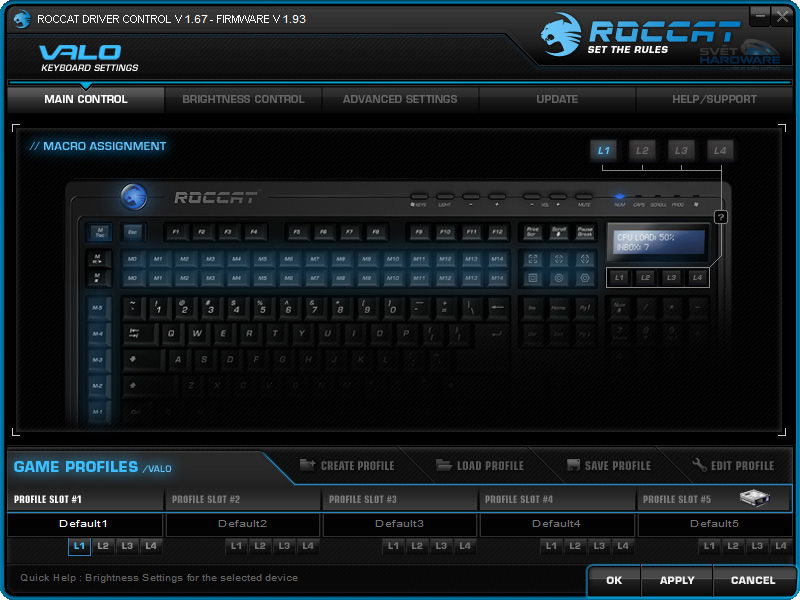Click the M5 macro key on left side
The height and width of the screenshot is (600, 800).
point(98,308)
